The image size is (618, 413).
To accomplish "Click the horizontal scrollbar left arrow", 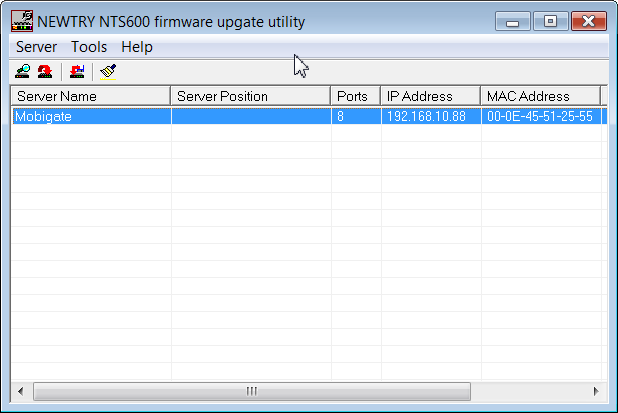I will pos(21,391).
